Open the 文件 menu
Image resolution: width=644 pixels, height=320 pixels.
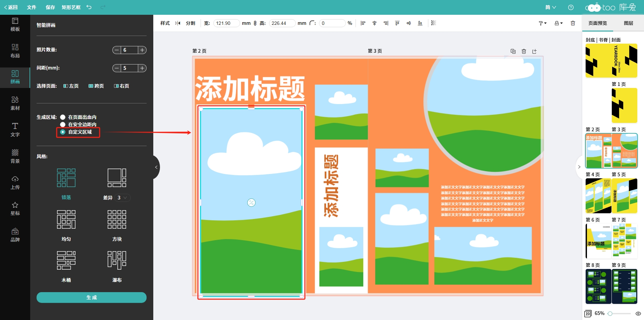(32, 7)
